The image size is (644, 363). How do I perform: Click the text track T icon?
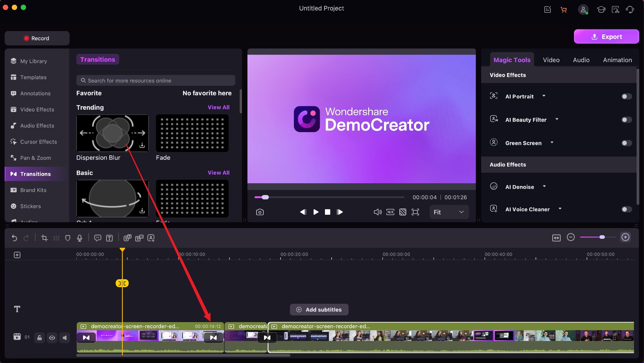17,309
